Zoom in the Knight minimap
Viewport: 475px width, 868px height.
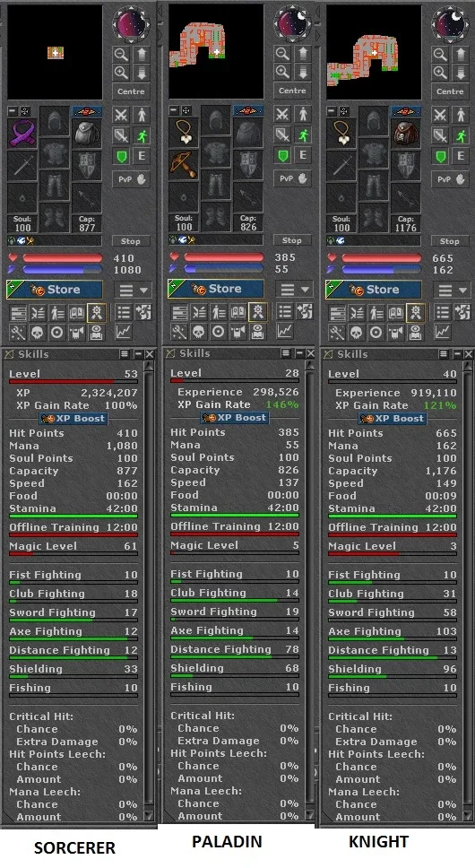coord(440,73)
